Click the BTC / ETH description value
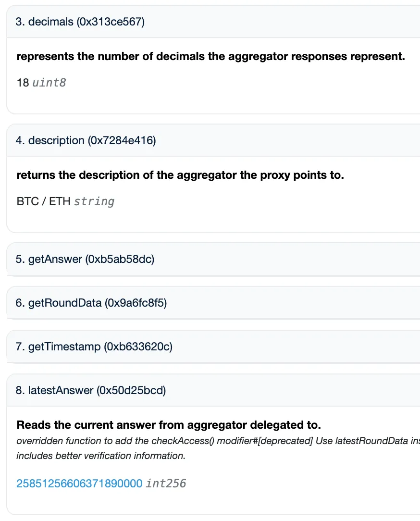 [43, 201]
